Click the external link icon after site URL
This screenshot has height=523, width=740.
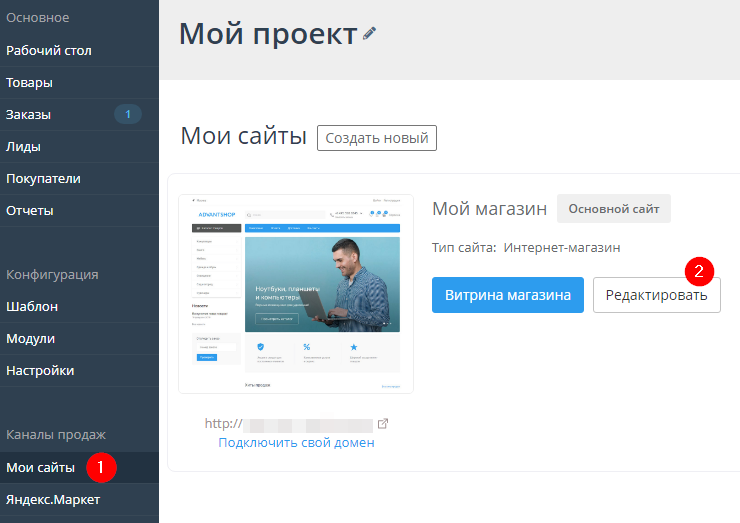pos(383,424)
